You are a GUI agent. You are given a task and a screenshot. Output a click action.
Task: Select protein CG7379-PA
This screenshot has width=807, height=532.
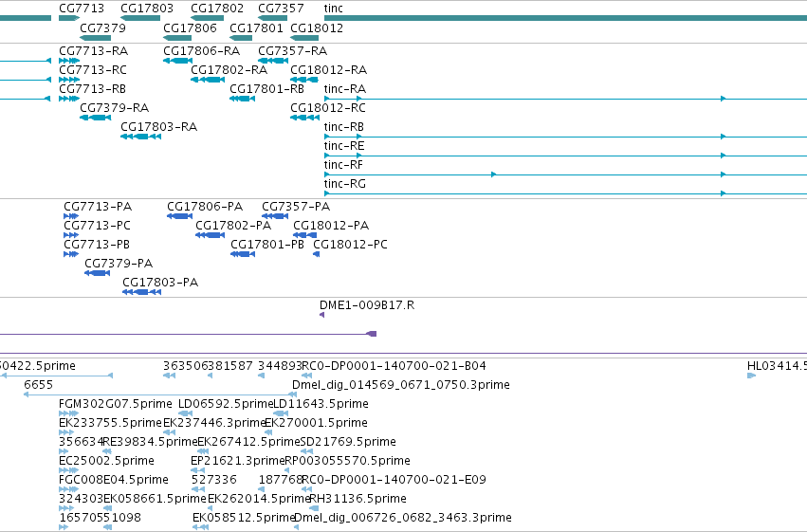coord(98,273)
